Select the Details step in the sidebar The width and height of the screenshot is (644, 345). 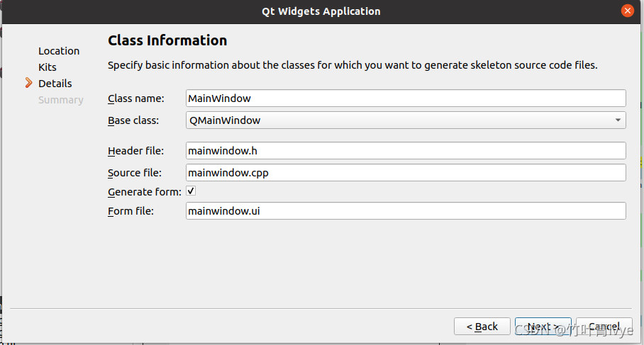55,84
